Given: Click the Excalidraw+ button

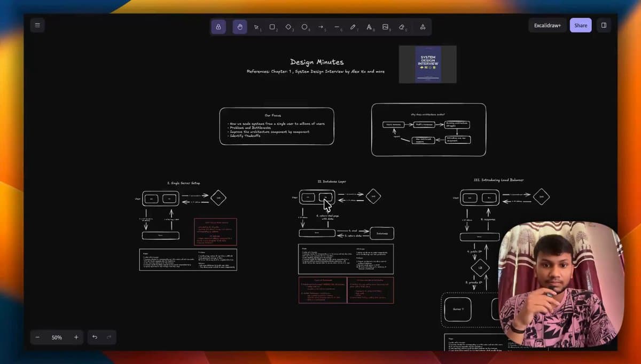Looking at the screenshot, I should point(548,25).
